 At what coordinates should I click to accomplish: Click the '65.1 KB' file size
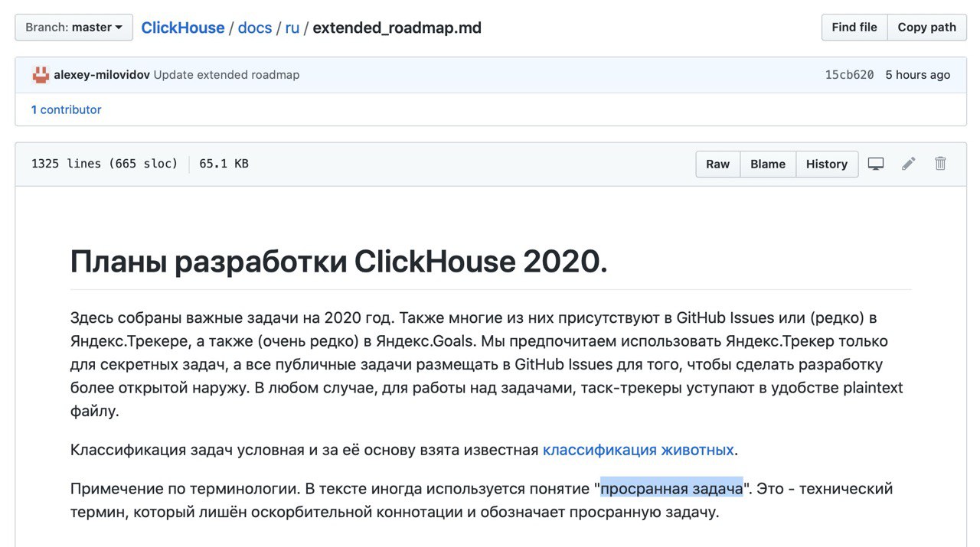tap(224, 164)
